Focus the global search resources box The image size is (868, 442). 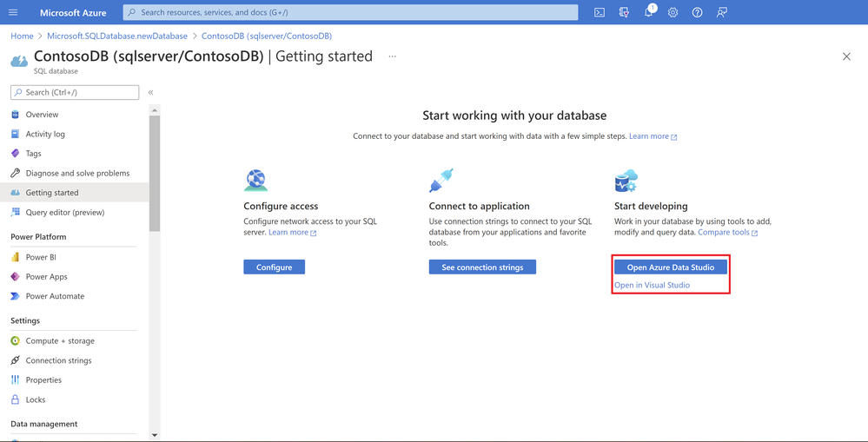tap(350, 12)
